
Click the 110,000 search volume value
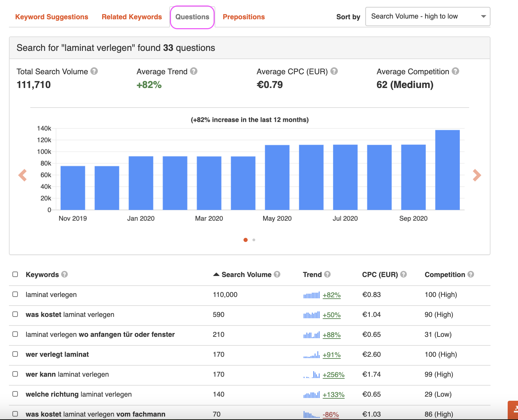(225, 295)
